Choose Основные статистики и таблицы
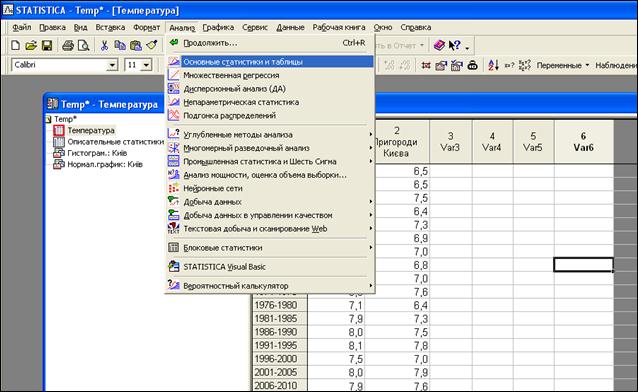The width and height of the screenshot is (638, 392). (270, 62)
